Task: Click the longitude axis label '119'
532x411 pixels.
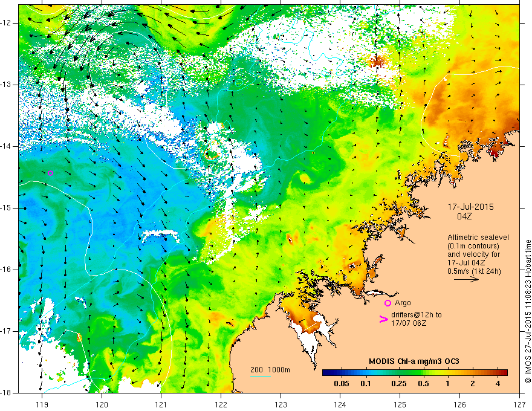Action: (x=42, y=404)
